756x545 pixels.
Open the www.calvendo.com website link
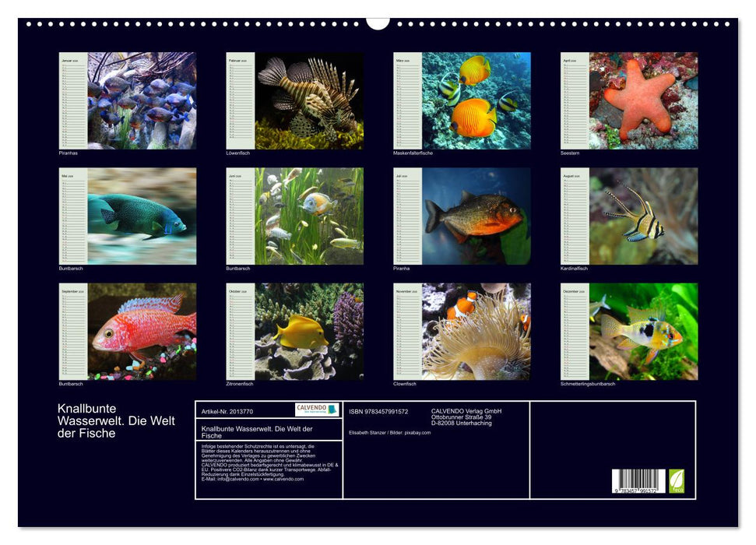click(284, 479)
